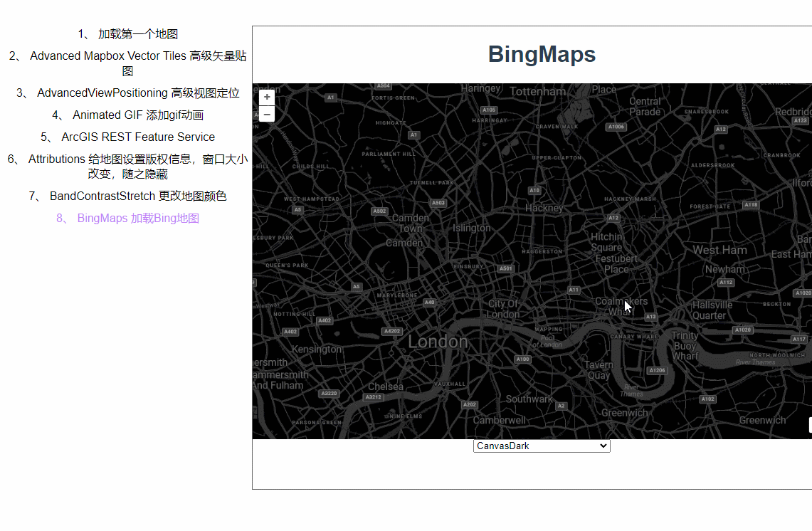Click the A40 road shield
The image size is (812, 531).
(429, 302)
